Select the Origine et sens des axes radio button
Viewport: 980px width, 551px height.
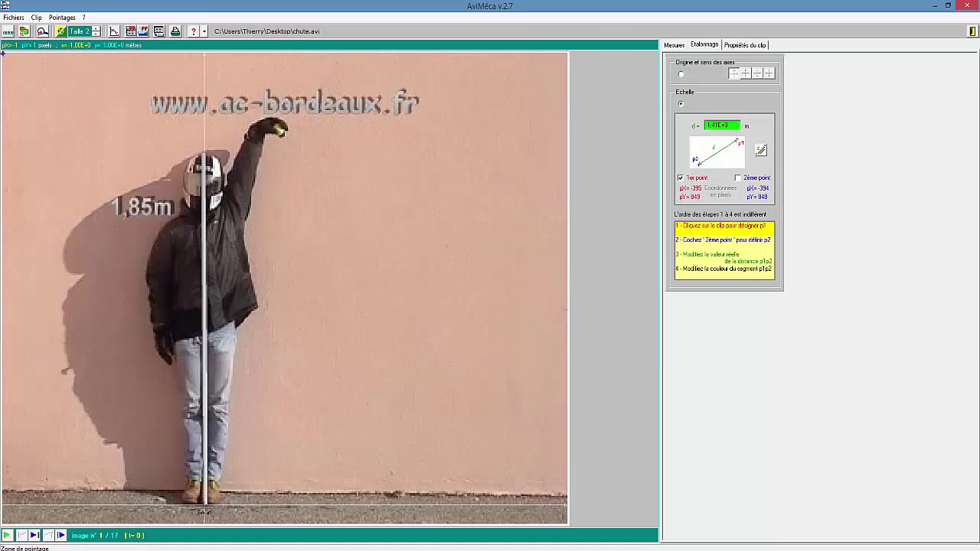click(681, 74)
